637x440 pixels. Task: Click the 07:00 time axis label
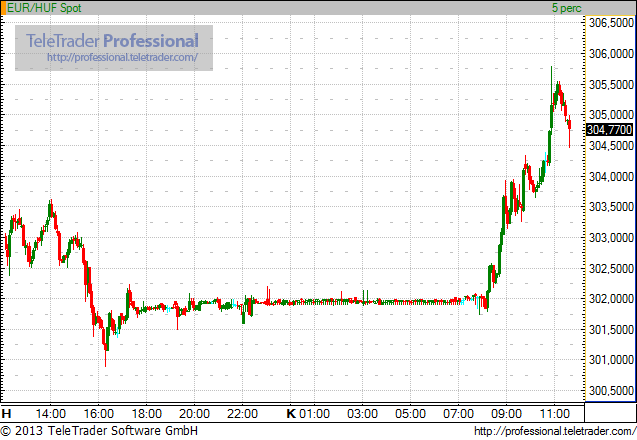click(x=458, y=414)
